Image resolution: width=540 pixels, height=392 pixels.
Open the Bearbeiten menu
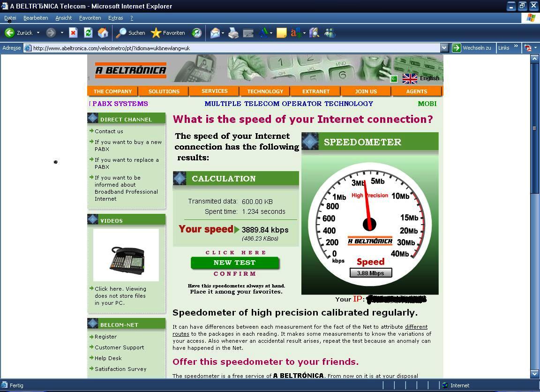[36, 18]
